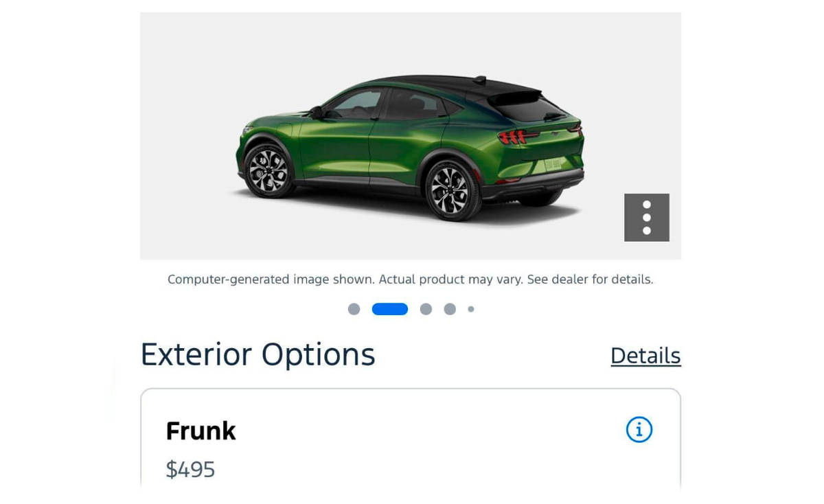Select the active blue carousel indicator

(390, 309)
